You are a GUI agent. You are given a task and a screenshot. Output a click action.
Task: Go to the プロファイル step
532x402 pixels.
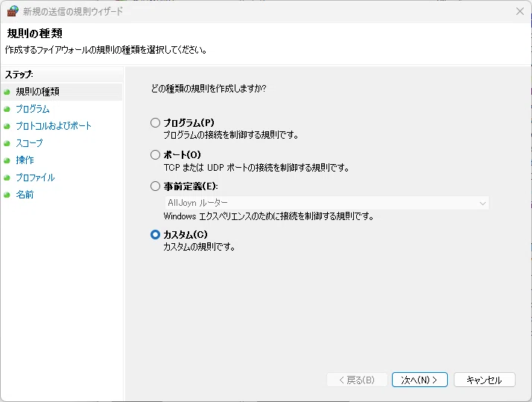click(x=35, y=178)
